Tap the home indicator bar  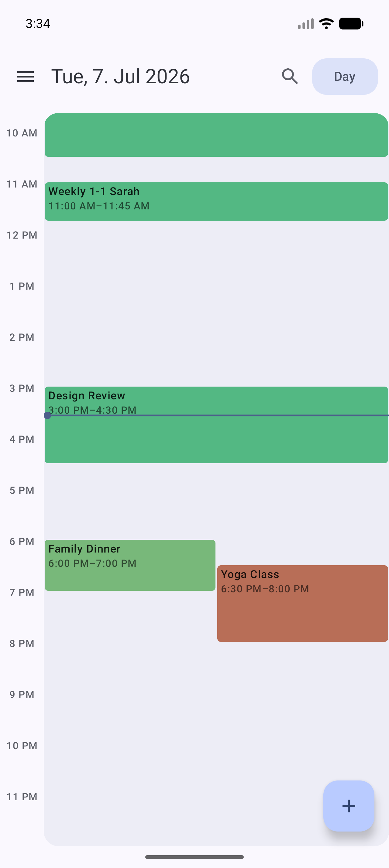(194, 857)
